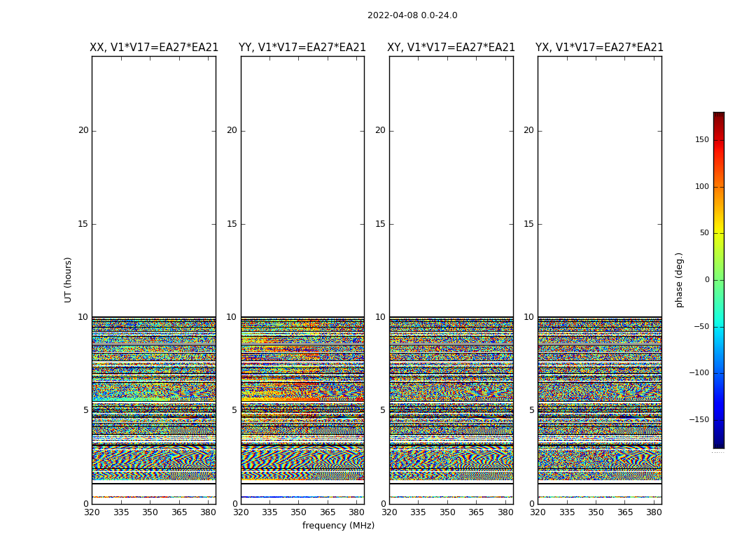Click the phase colorbar gradient

tap(719, 280)
